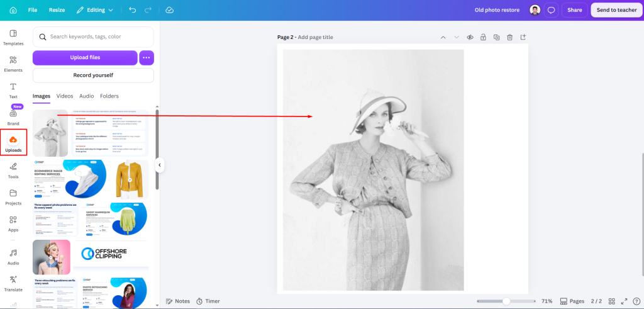
Task: Focus the uploads search field
Action: [93, 37]
